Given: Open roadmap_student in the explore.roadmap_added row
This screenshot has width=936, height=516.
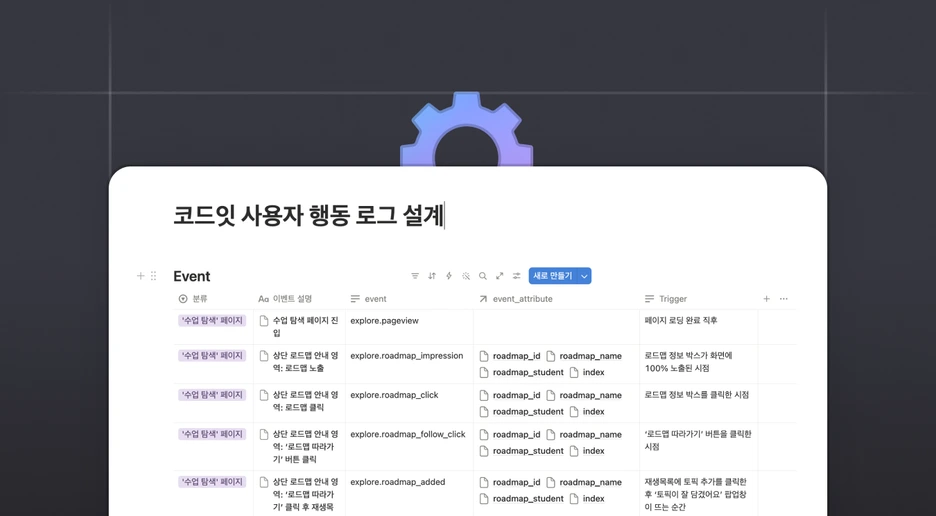Looking at the screenshot, I should 522,499.
